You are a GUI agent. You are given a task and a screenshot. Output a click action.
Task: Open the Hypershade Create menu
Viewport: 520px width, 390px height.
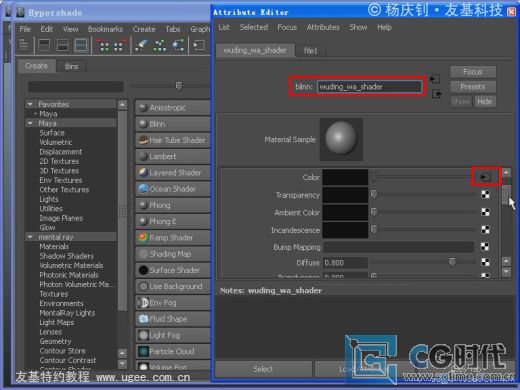[x=144, y=29]
